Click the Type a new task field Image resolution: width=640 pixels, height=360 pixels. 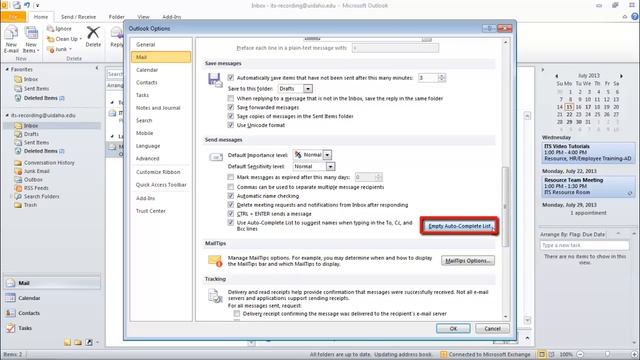(x=584, y=245)
